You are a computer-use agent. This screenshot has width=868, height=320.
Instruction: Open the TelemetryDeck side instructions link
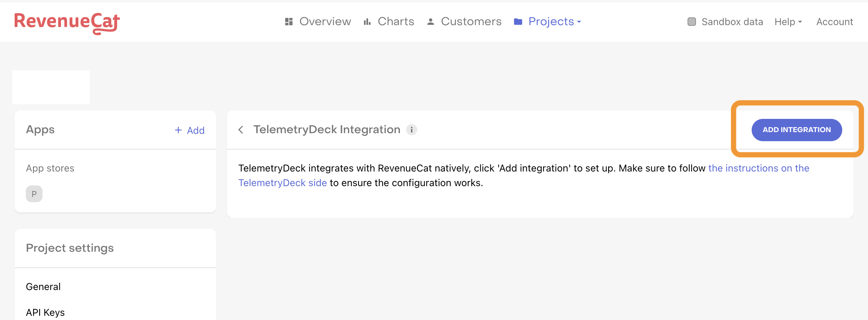tap(282, 182)
